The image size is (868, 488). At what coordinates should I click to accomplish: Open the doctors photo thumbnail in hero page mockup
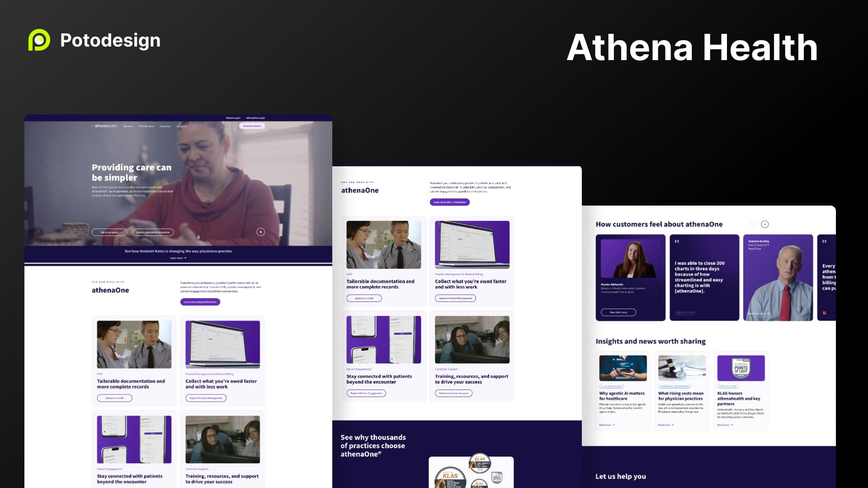(134, 344)
